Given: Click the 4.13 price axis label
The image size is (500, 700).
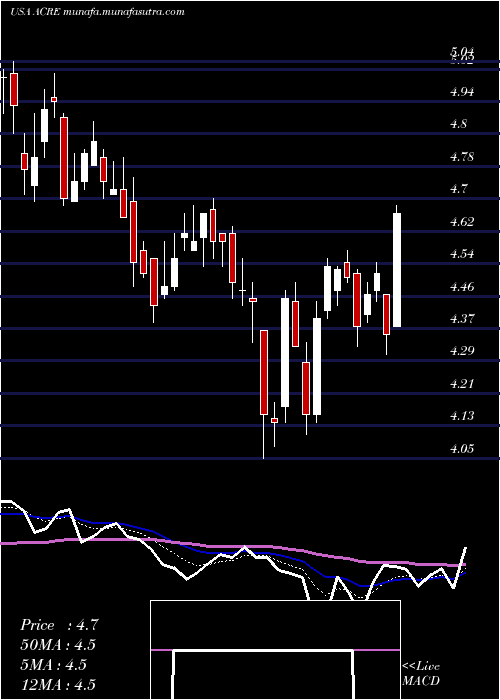Looking at the screenshot, I should pos(462,416).
